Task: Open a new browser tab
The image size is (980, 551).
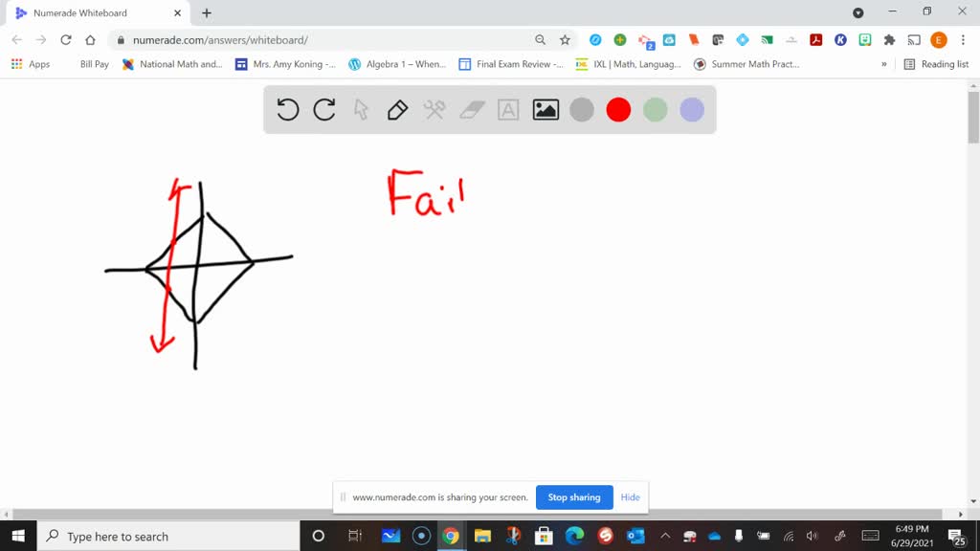Action: pos(207,13)
